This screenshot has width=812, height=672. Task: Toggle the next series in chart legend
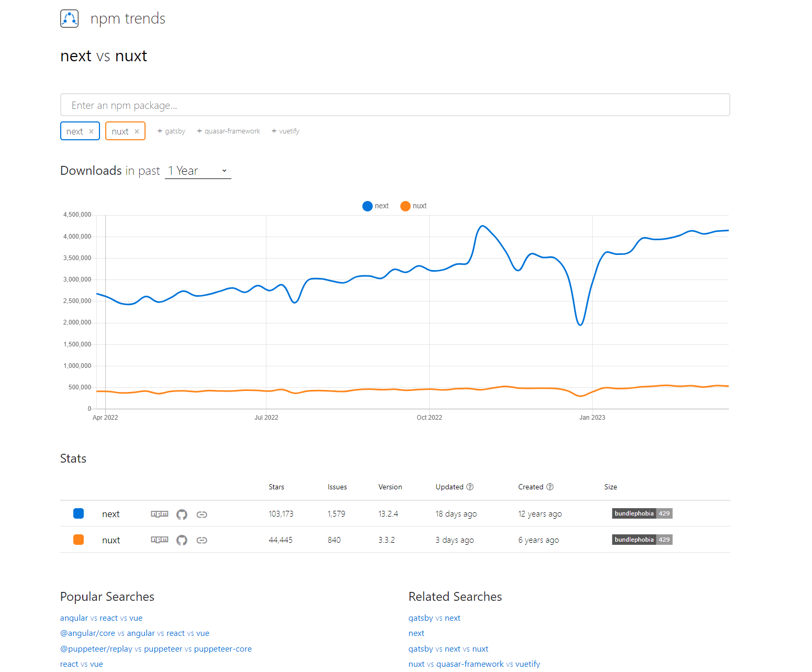(375, 206)
